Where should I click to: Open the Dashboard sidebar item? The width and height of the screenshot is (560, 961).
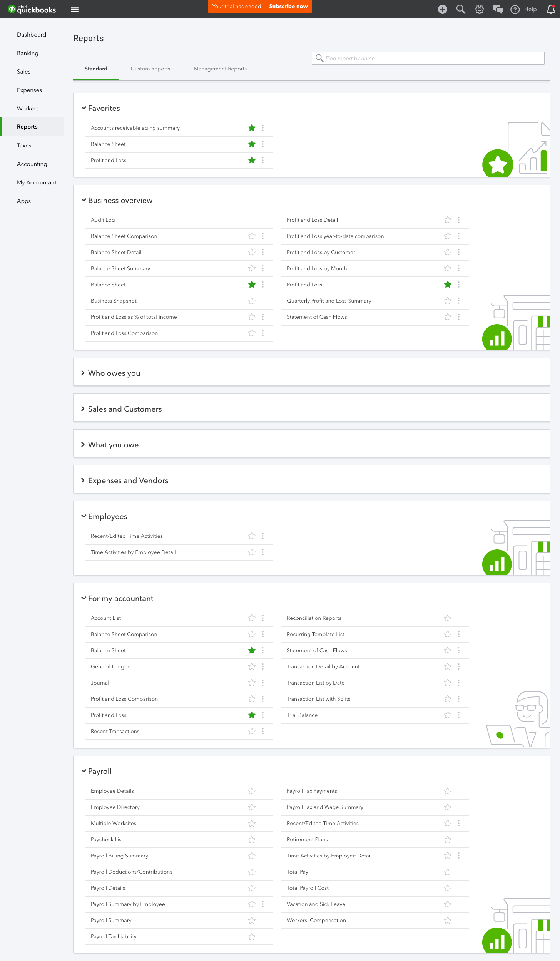[x=32, y=35]
